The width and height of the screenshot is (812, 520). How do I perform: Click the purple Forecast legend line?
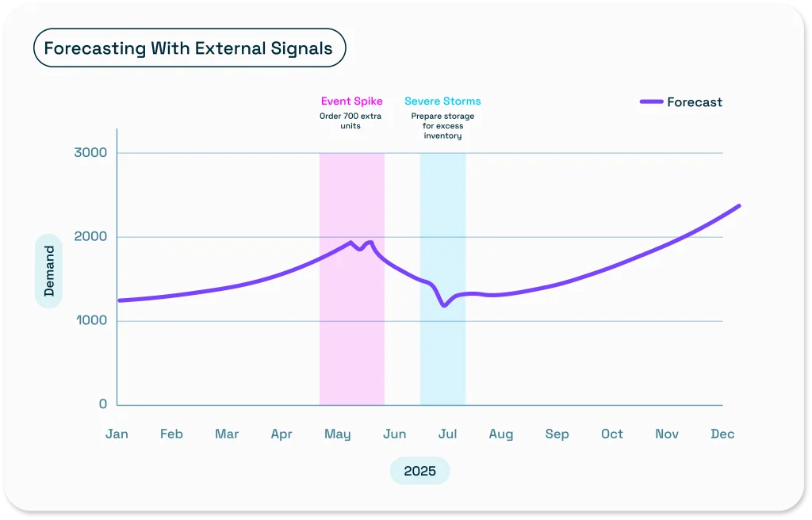click(651, 102)
